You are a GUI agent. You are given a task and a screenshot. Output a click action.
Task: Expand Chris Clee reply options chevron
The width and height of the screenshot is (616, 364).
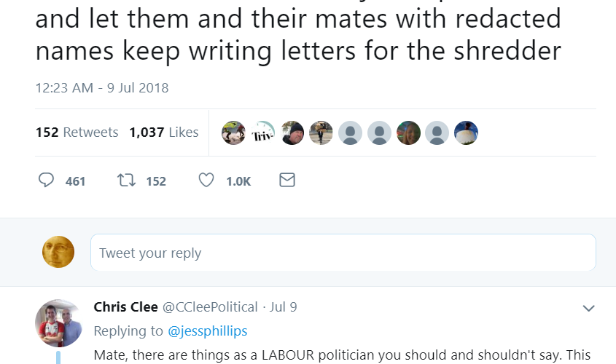tap(589, 309)
